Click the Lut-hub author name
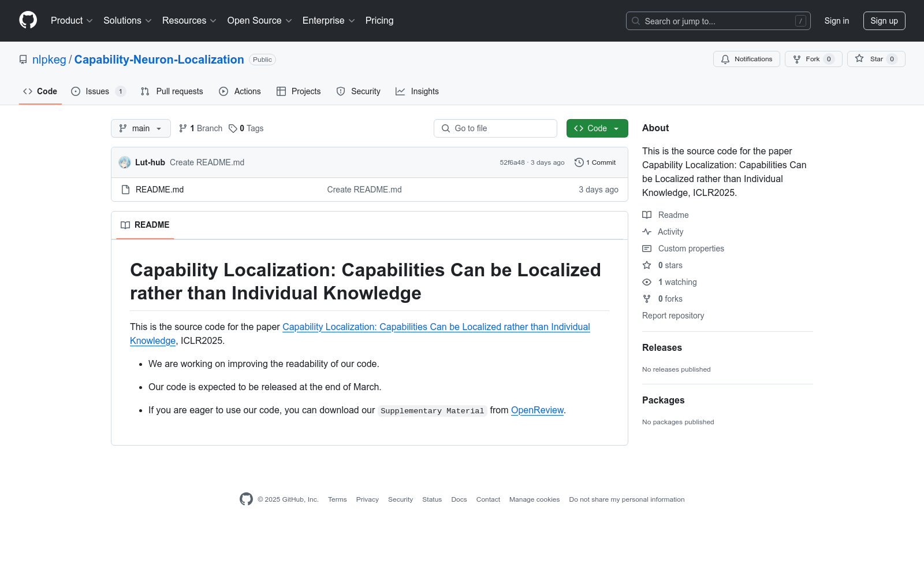 point(150,162)
